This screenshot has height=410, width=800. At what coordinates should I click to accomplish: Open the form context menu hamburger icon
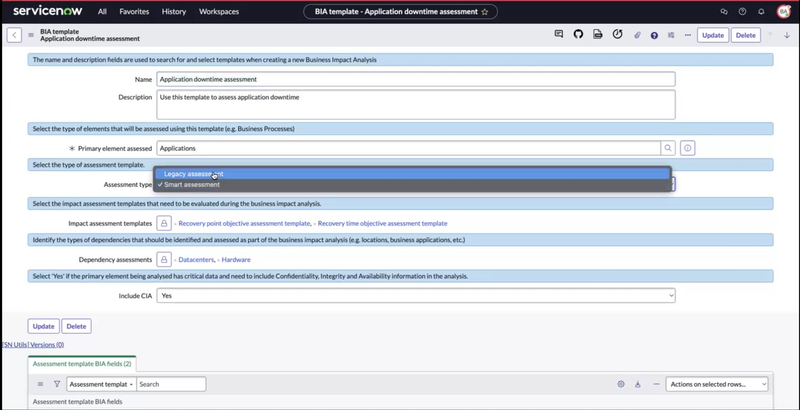pyautogui.click(x=31, y=35)
